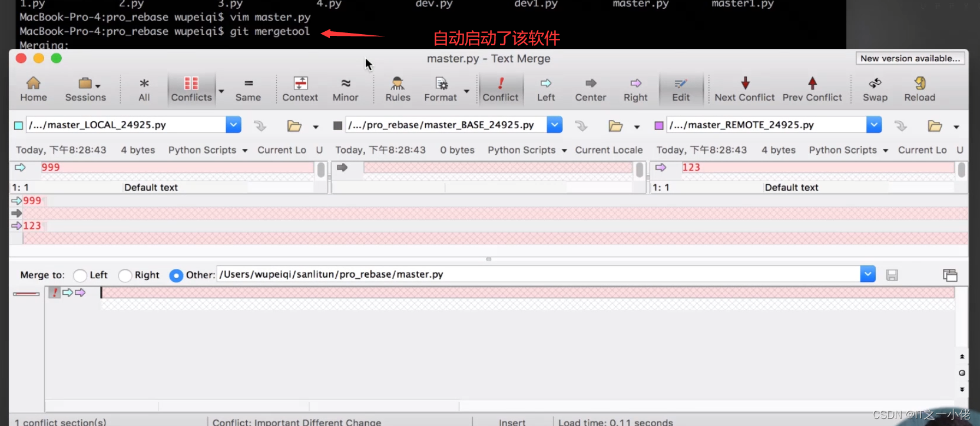This screenshot has width=980, height=426.
Task: Take the Center change
Action: (x=591, y=89)
